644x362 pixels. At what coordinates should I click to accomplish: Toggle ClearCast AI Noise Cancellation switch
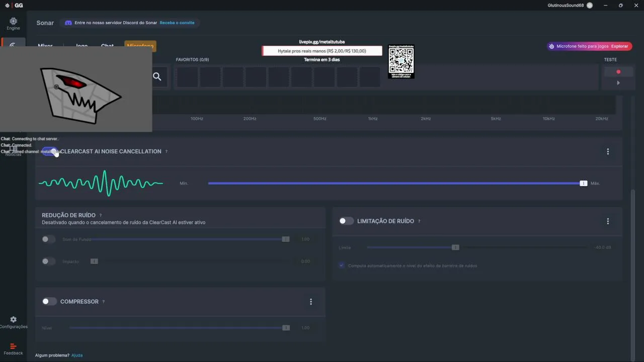49,151
